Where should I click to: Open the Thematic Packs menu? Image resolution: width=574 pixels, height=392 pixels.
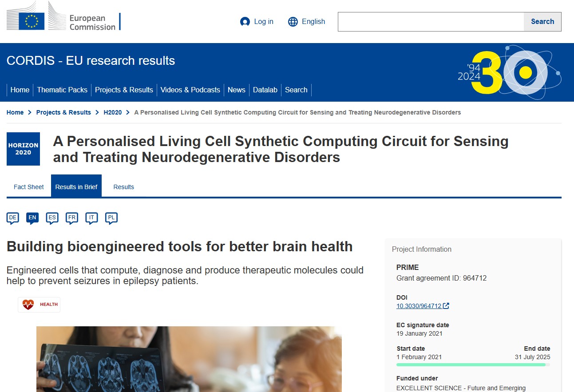coord(62,90)
